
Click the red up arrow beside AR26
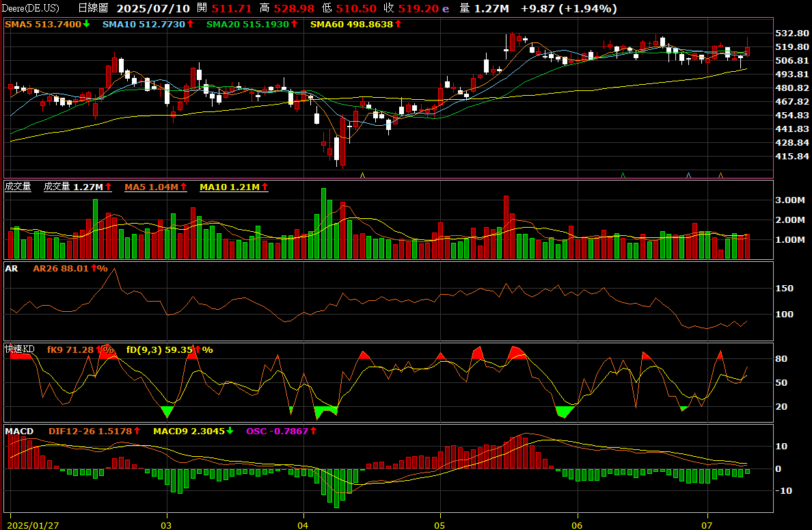tap(94, 269)
